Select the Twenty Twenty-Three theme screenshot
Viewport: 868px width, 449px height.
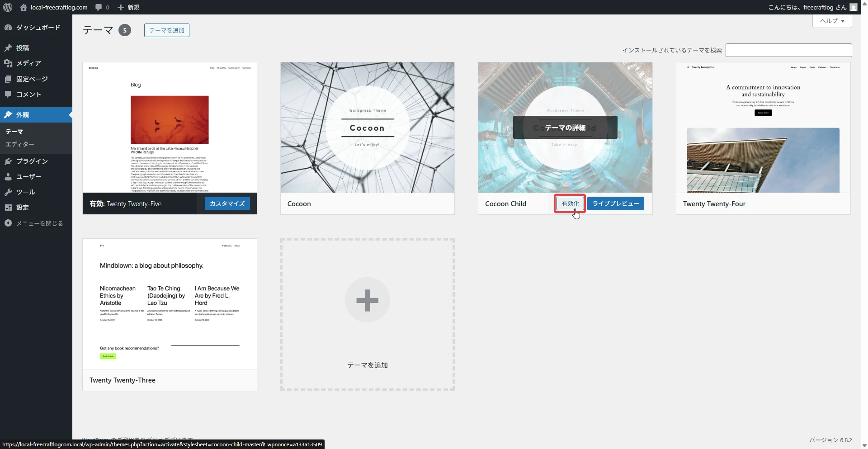(170, 304)
